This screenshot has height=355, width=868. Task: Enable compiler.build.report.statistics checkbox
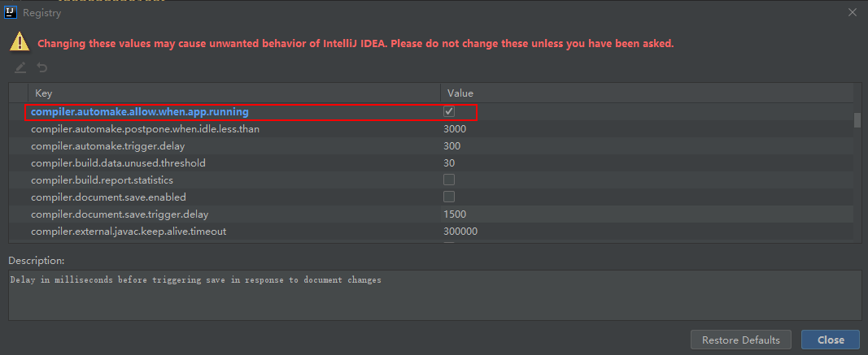point(449,180)
